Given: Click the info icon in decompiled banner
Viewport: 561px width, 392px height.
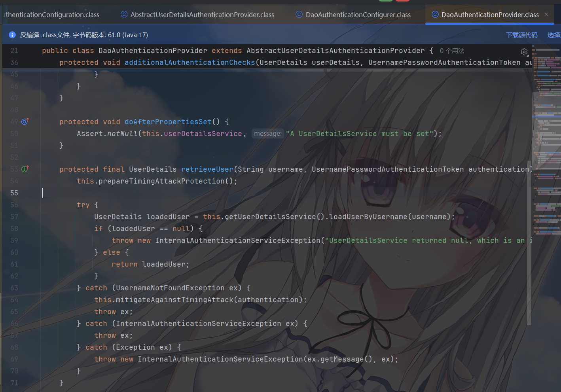Looking at the screenshot, I should pos(12,35).
